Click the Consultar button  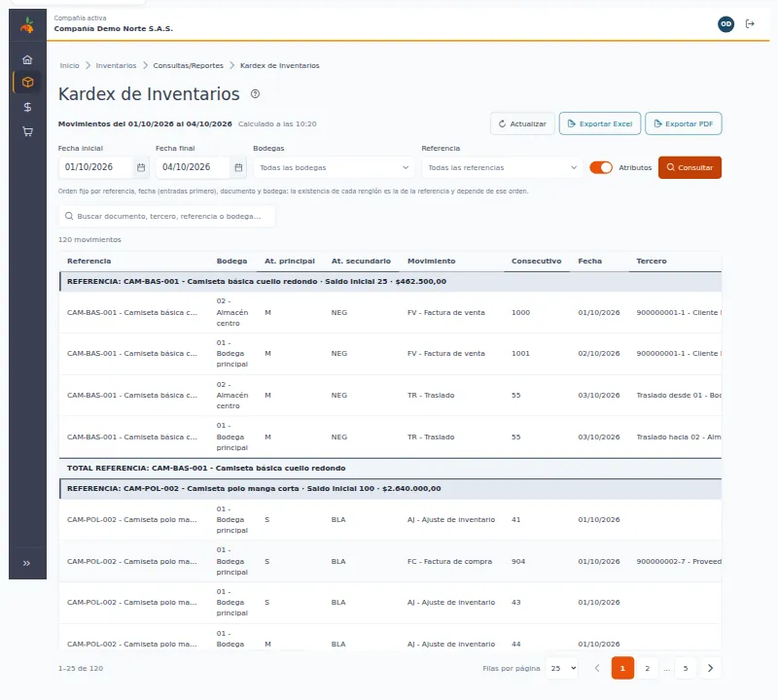point(690,167)
